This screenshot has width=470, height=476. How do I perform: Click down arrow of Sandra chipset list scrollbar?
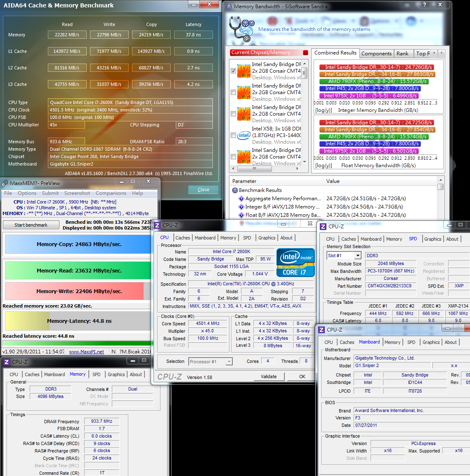[305, 162]
